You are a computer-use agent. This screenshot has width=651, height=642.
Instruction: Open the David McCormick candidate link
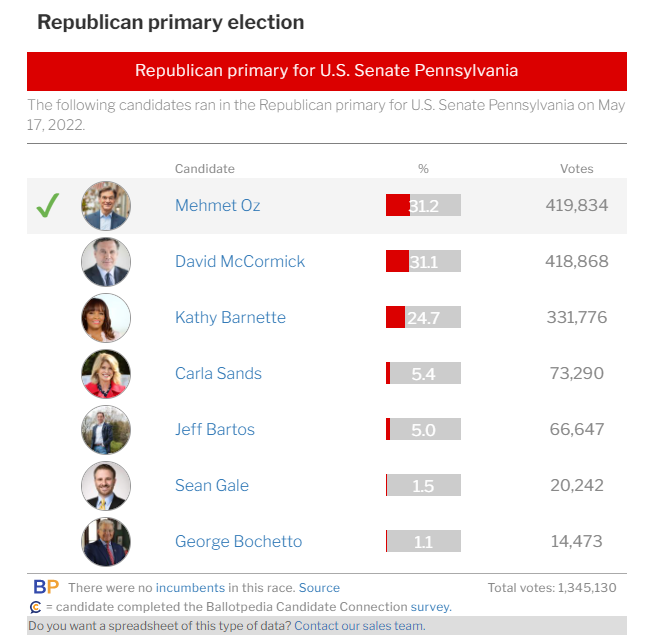coord(240,261)
